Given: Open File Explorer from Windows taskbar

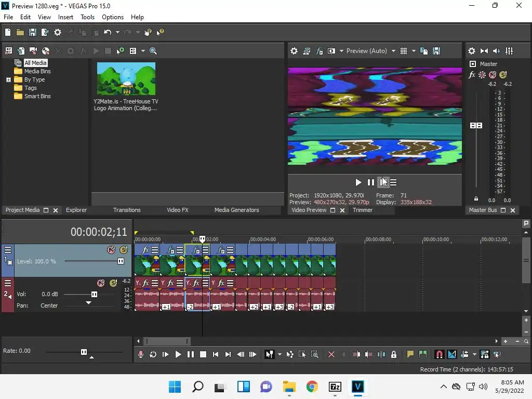Looking at the screenshot, I should 289,387.
